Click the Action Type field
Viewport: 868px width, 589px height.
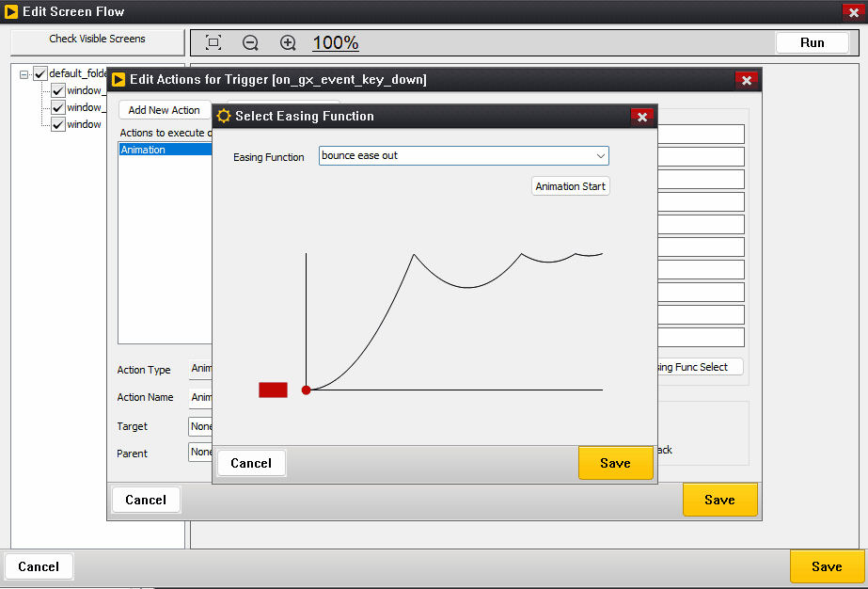click(200, 369)
